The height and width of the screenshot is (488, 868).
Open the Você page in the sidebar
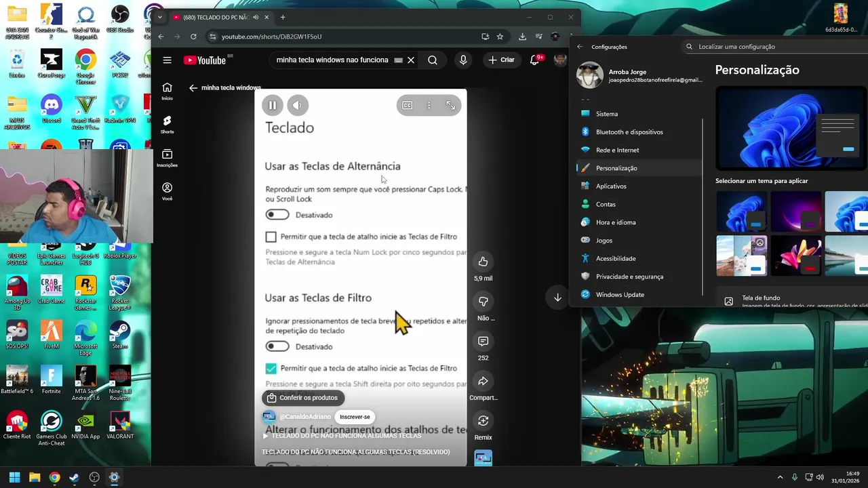click(x=167, y=190)
